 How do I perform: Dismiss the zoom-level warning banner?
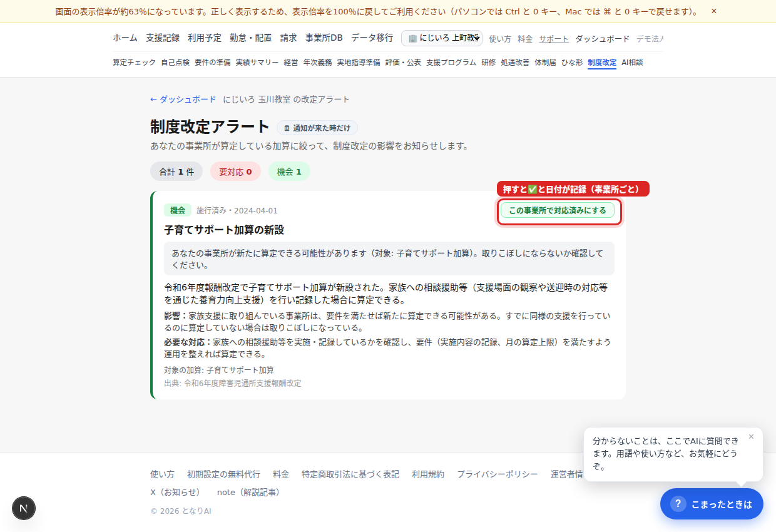[714, 11]
